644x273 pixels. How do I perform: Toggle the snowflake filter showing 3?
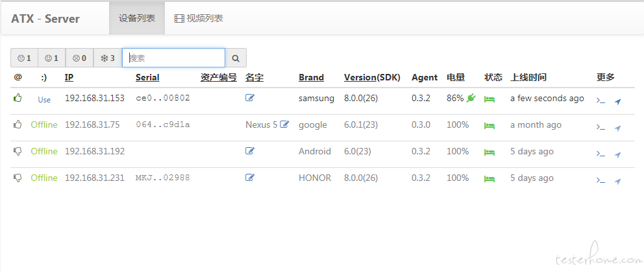tap(107, 58)
